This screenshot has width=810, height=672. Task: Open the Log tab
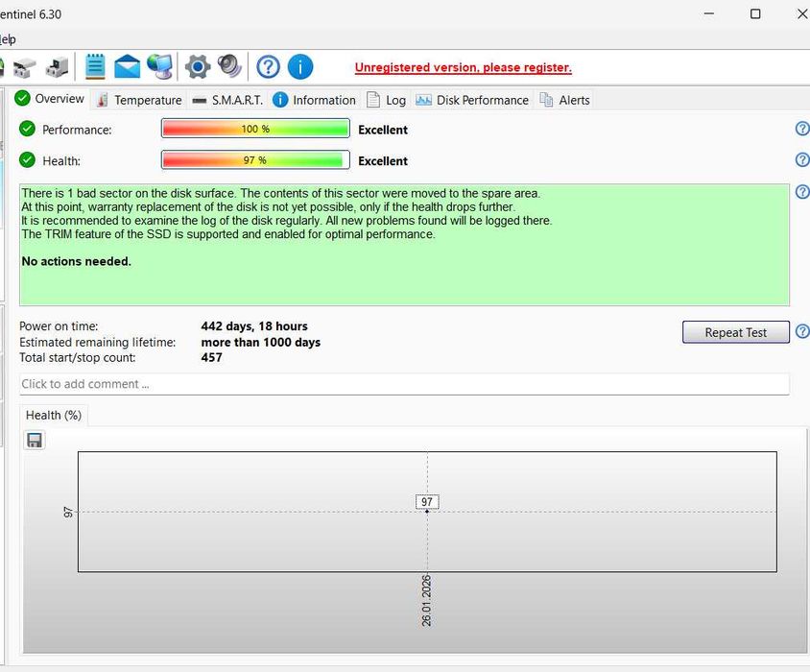[x=387, y=100]
